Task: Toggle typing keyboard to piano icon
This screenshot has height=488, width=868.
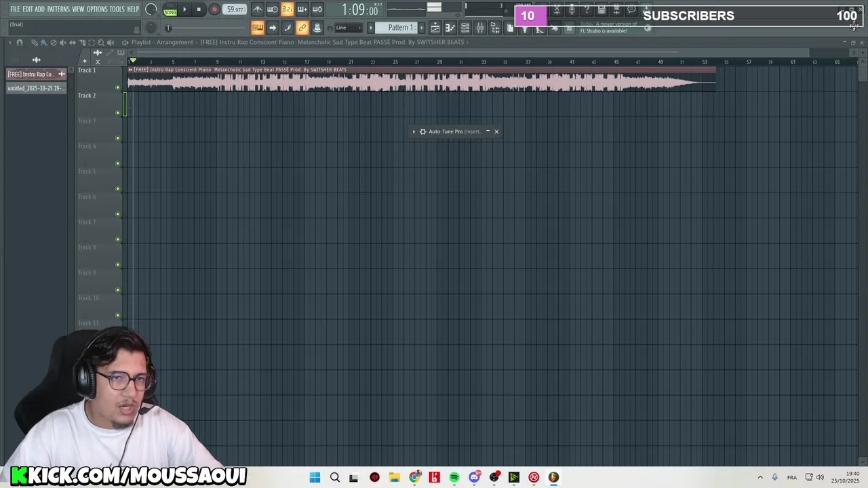Action: tap(258, 28)
